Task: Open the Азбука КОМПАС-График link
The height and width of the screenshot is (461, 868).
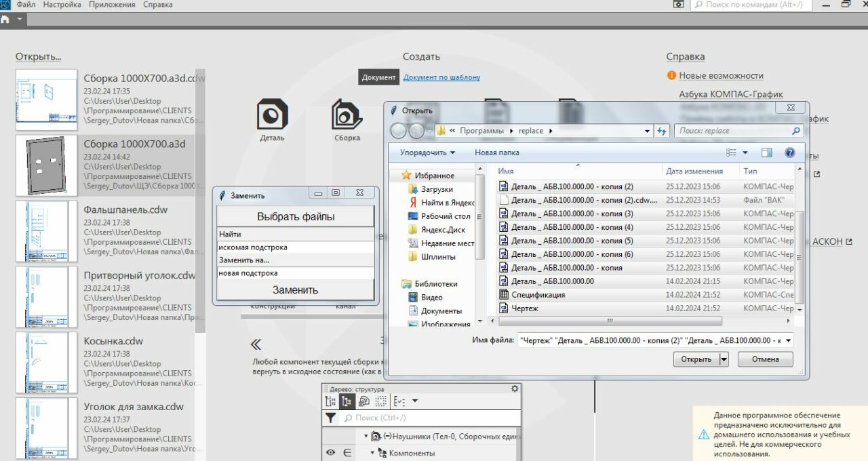Action: pyautogui.click(x=731, y=94)
